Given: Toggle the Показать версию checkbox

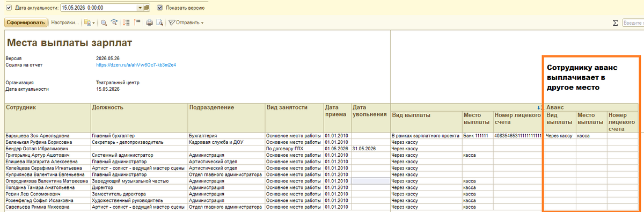Looking at the screenshot, I should [160, 8].
